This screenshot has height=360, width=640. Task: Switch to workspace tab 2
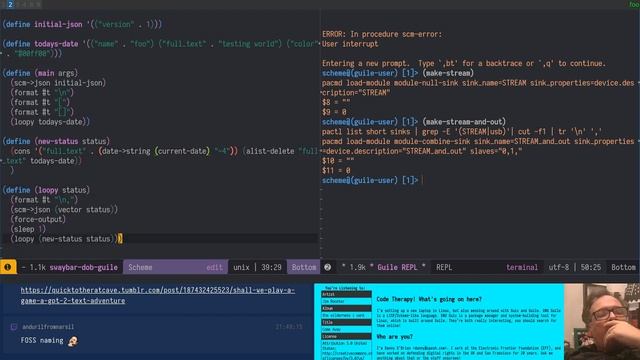(x=10, y=4)
